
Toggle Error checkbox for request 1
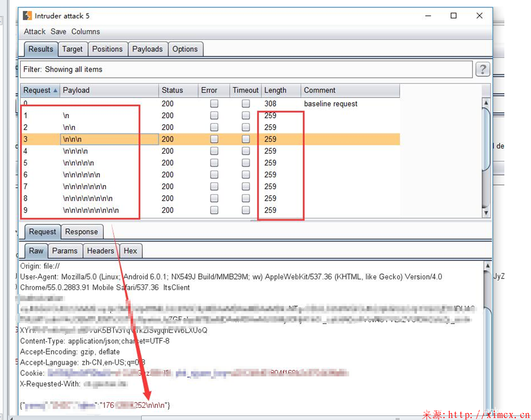point(215,115)
